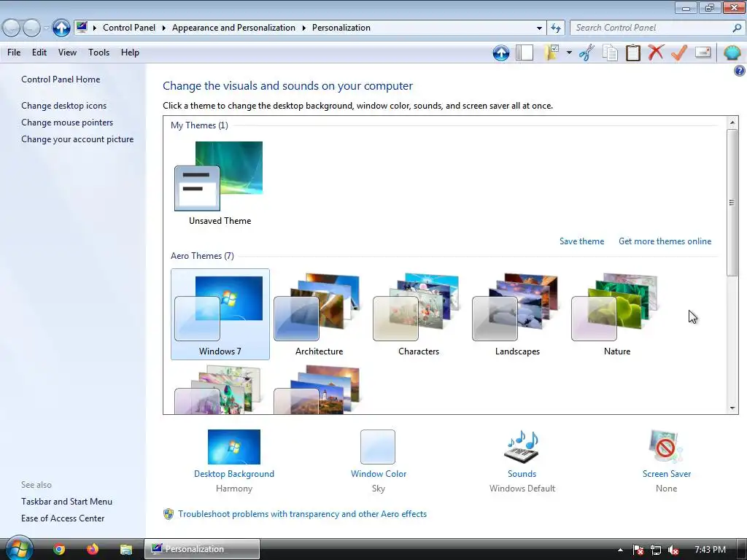This screenshot has width=747, height=560.
Task: Open Sounds settings icon
Action: (x=522, y=447)
